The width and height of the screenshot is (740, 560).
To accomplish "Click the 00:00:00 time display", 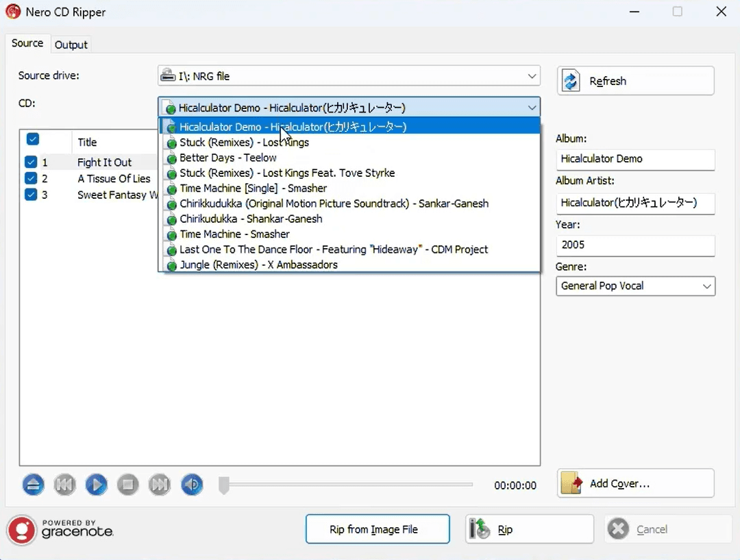I will point(515,485).
